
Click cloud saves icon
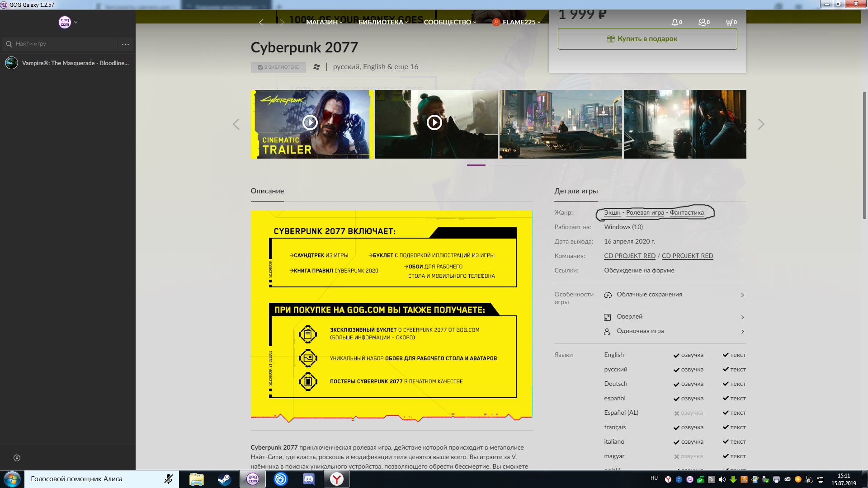608,295
